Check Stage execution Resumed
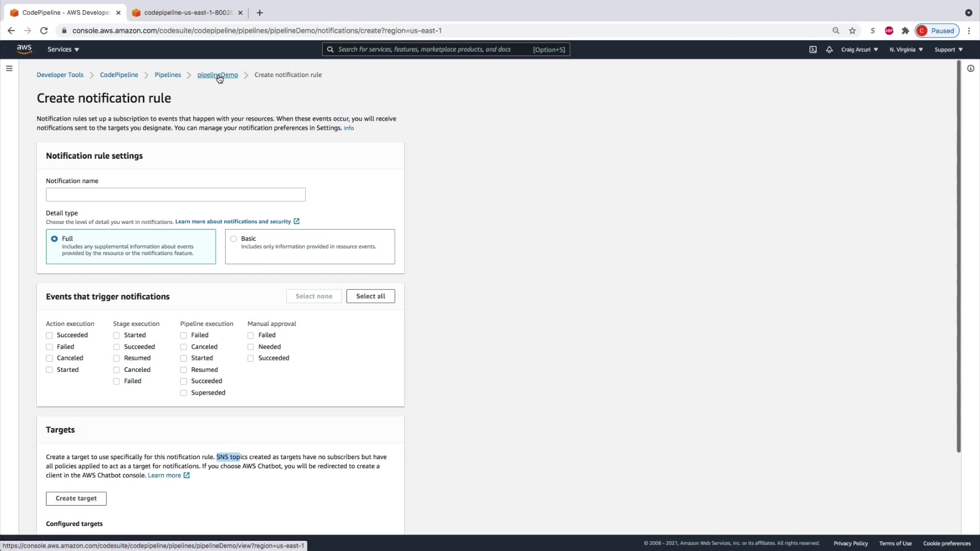The height and width of the screenshot is (551, 980). pyautogui.click(x=116, y=358)
